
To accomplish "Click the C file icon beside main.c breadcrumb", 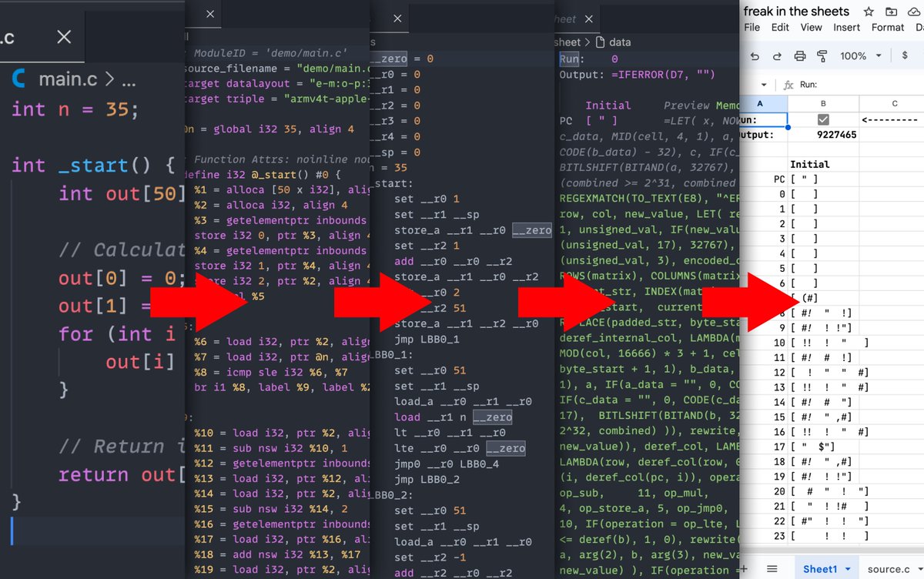I will tap(19, 79).
